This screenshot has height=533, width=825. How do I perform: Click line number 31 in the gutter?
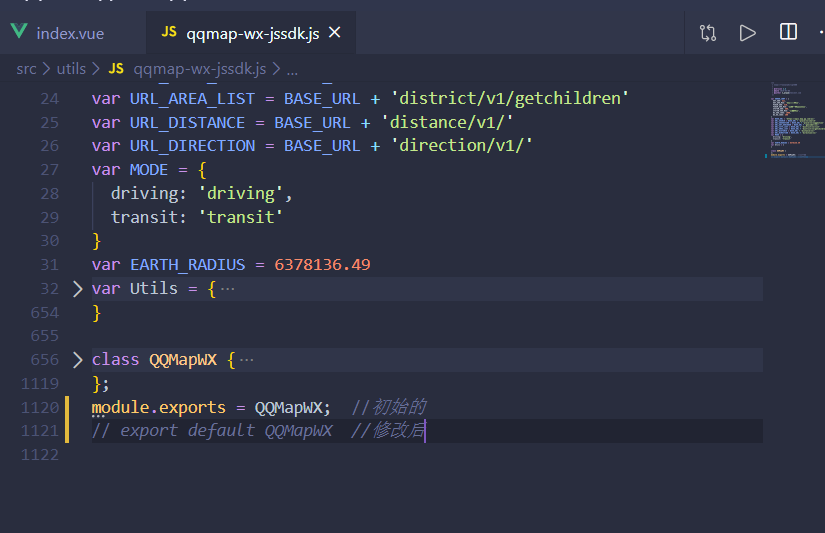50,265
